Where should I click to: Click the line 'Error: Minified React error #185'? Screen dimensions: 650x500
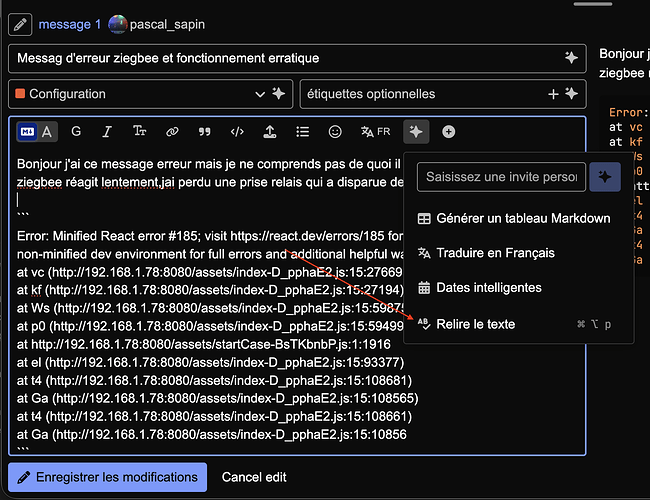point(209,236)
